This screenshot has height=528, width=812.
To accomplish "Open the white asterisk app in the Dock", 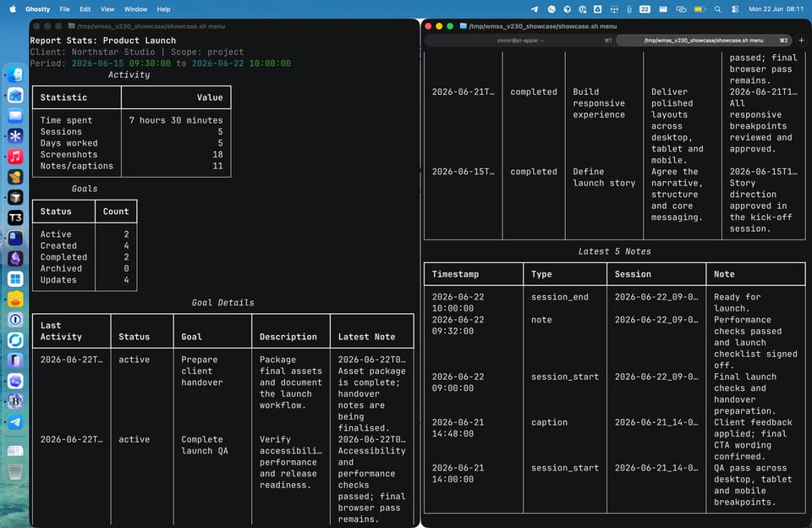I will click(15, 135).
